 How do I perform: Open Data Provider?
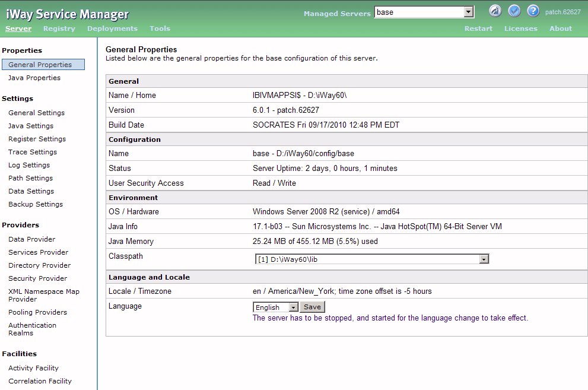click(32, 239)
